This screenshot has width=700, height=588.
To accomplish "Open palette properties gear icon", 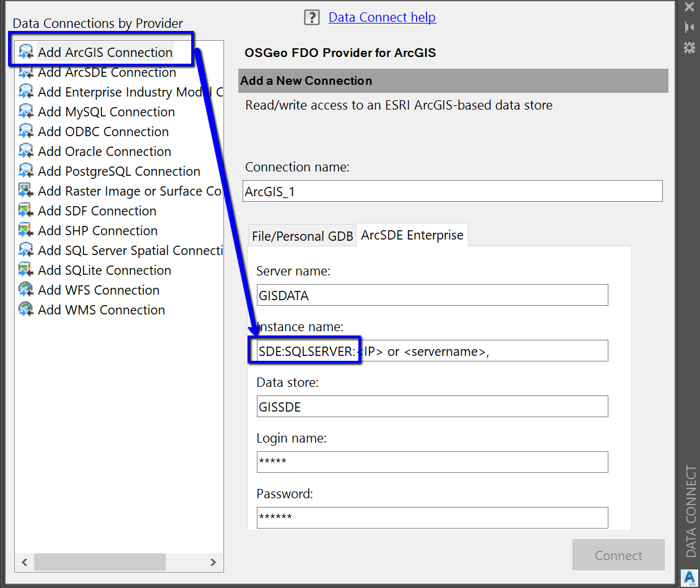I will click(x=689, y=48).
